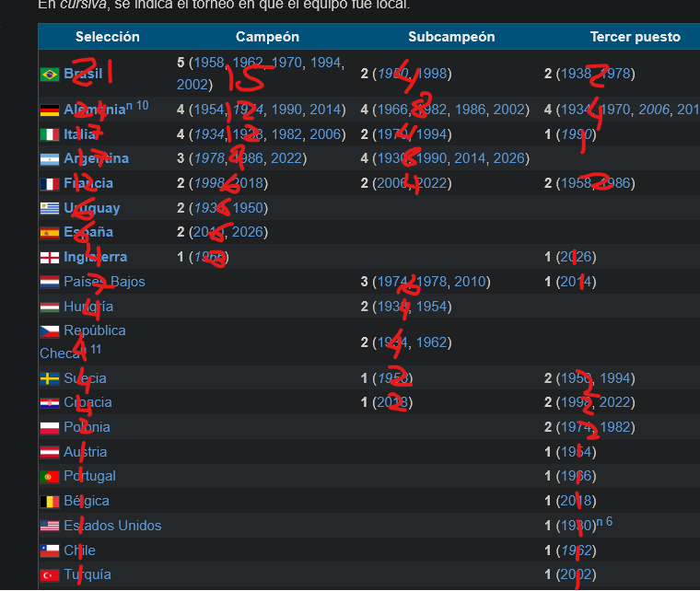Click the Chile flag icon
The image size is (700, 591).
(50, 550)
